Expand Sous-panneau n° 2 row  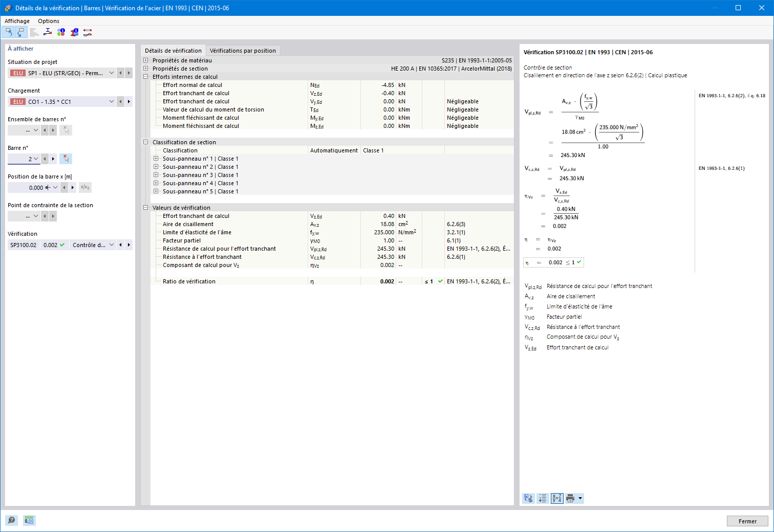click(x=156, y=167)
